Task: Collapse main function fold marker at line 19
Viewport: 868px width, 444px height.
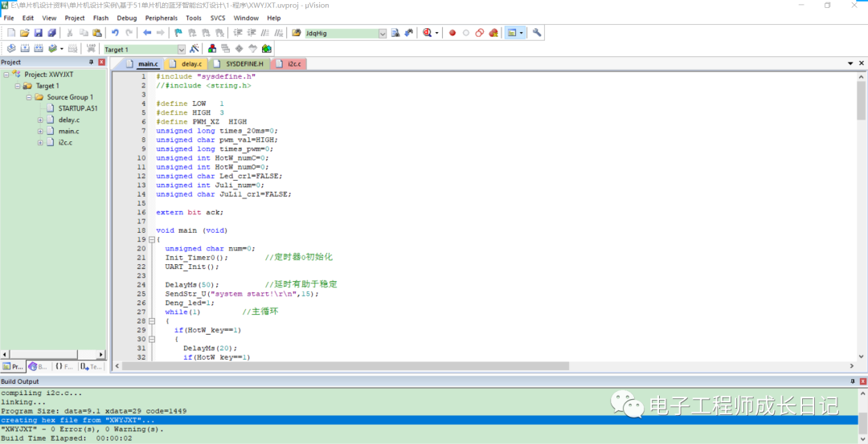Action: (x=150, y=239)
